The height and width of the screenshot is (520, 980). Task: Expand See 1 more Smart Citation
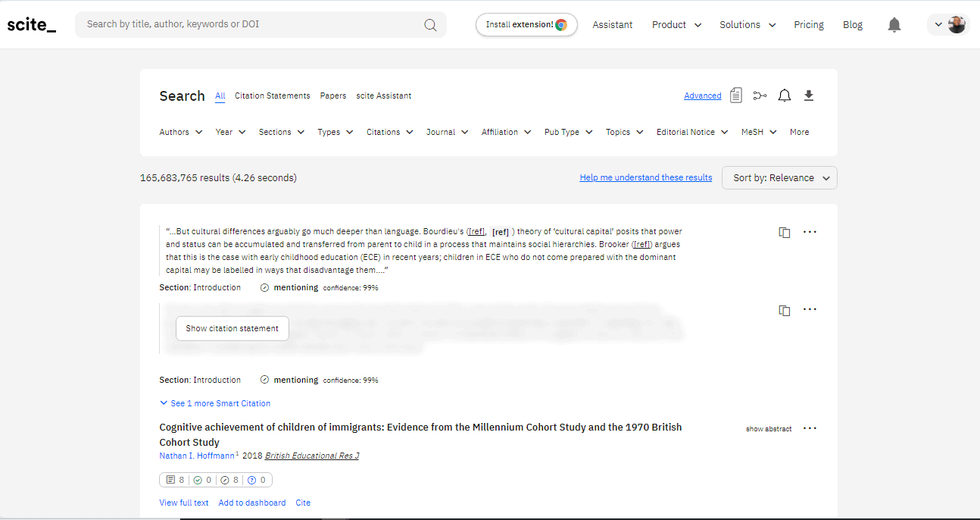click(x=215, y=403)
